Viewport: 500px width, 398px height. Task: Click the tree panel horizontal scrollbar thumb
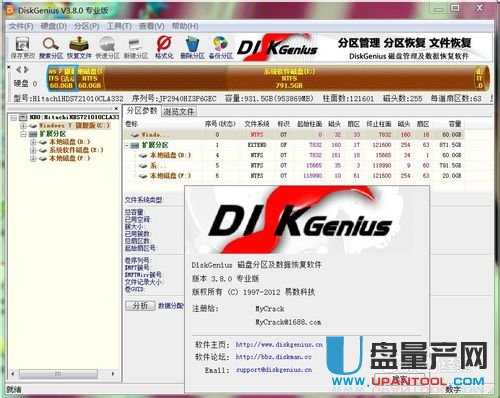(x=58, y=374)
